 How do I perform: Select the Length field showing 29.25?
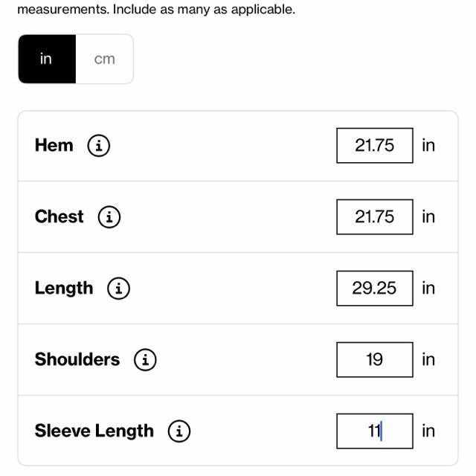pos(374,289)
